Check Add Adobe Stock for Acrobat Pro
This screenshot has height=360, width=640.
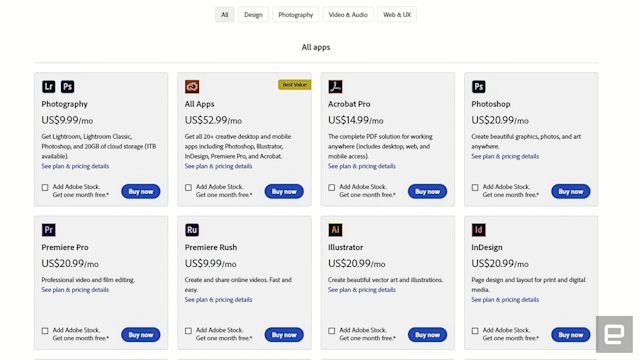pos(331,187)
